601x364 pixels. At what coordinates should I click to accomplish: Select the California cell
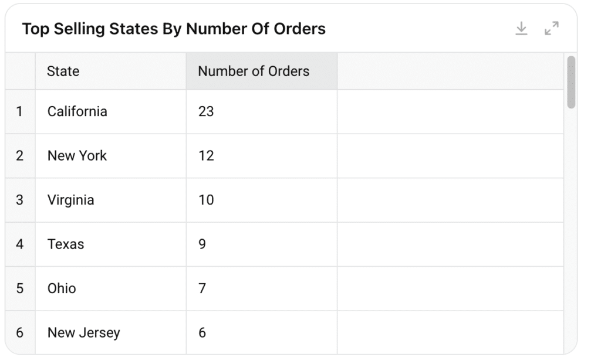(x=111, y=112)
